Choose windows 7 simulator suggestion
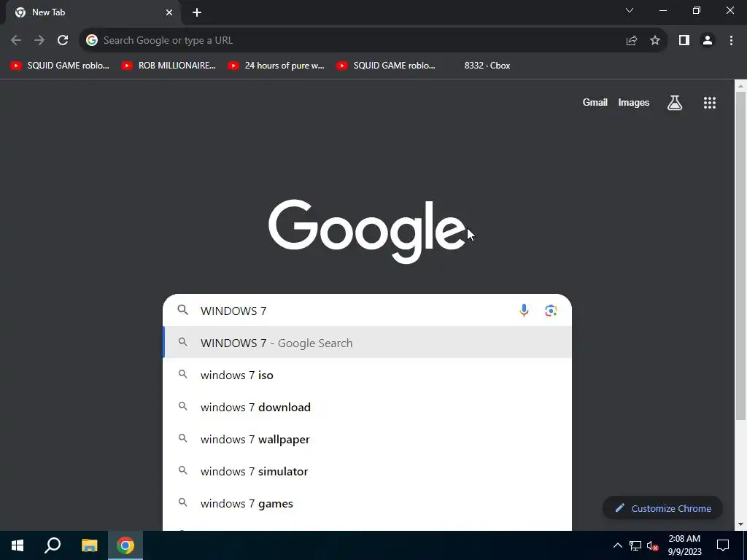The width and height of the screenshot is (747, 560). (x=368, y=472)
